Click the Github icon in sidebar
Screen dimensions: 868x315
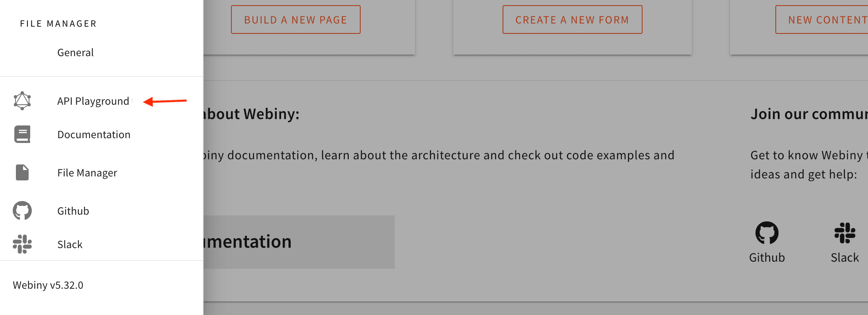[22, 211]
